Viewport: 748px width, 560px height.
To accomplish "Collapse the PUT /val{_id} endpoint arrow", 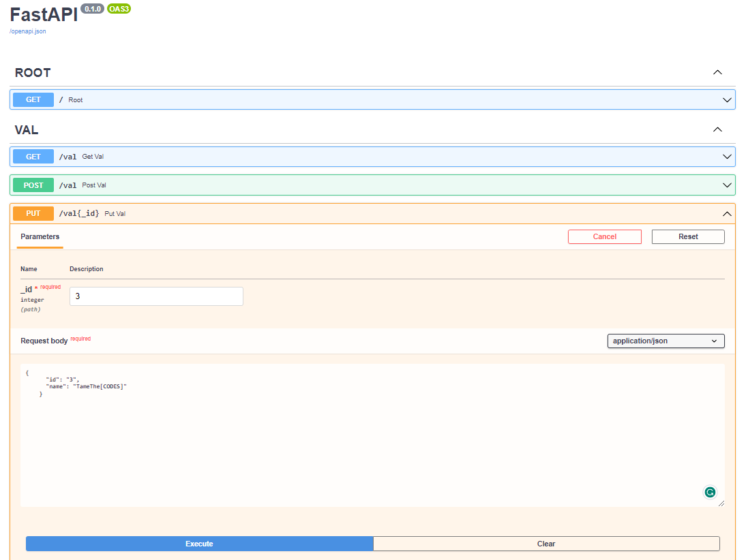I will [x=727, y=214].
